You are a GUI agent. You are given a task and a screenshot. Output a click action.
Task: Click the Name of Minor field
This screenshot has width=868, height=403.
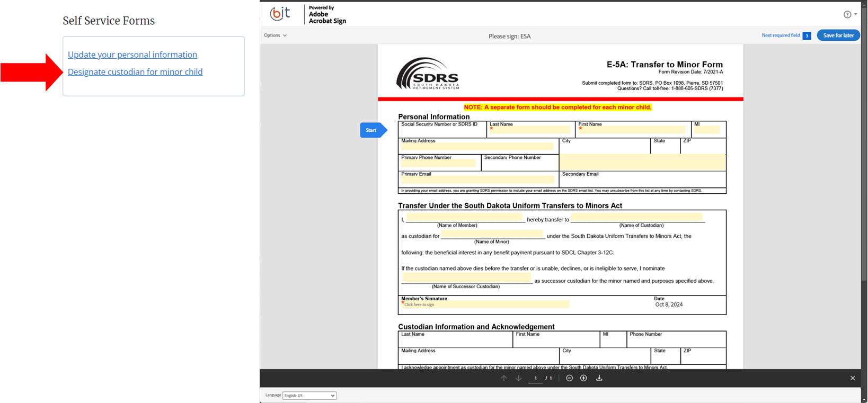(x=492, y=235)
